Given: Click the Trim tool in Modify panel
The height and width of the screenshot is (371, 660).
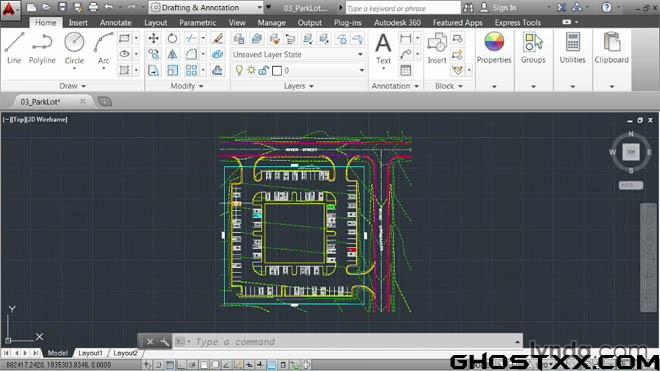Looking at the screenshot, I should 191,38.
